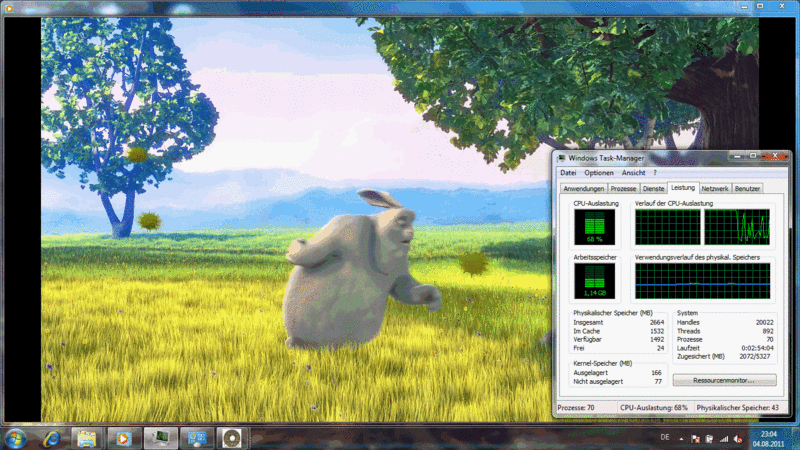
Task: Click the disc icon in the taskbar
Action: [x=232, y=438]
